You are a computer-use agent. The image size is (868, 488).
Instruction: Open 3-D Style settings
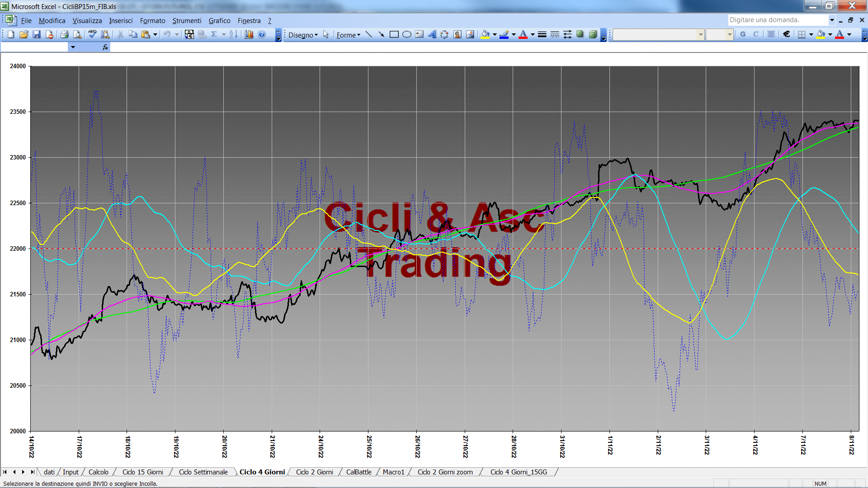coord(593,34)
